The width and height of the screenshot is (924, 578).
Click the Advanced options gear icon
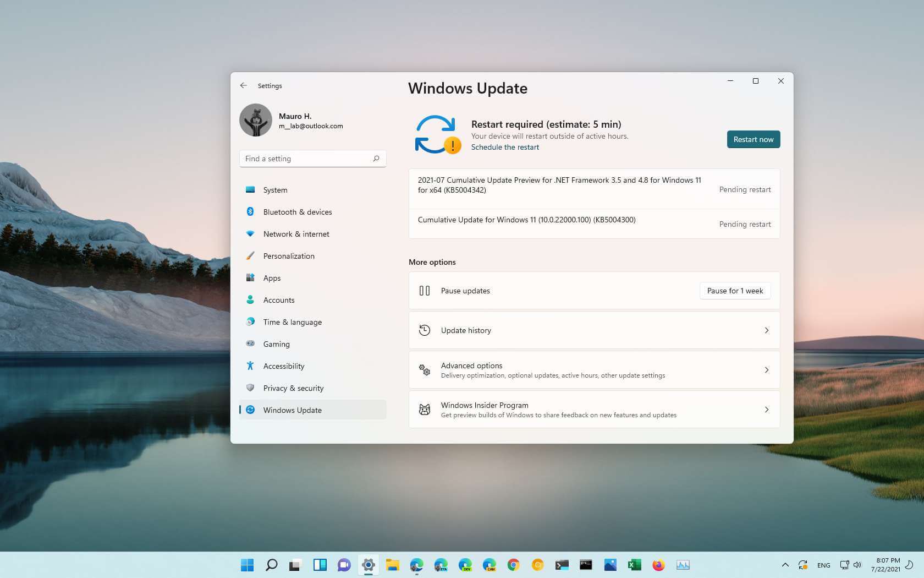(425, 370)
